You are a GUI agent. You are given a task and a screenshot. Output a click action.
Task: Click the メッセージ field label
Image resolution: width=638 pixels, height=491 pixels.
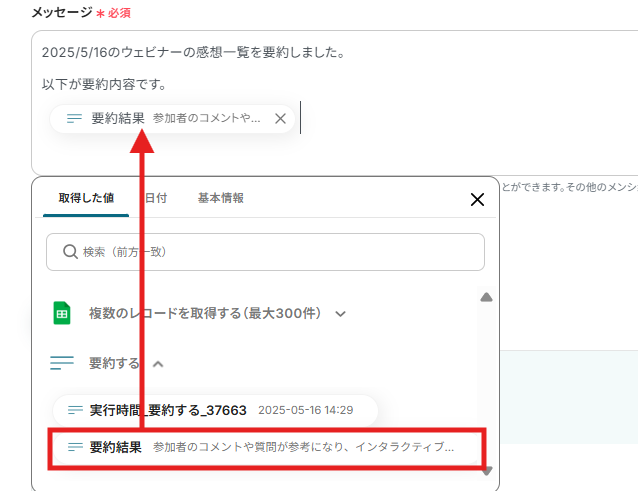click(x=62, y=13)
